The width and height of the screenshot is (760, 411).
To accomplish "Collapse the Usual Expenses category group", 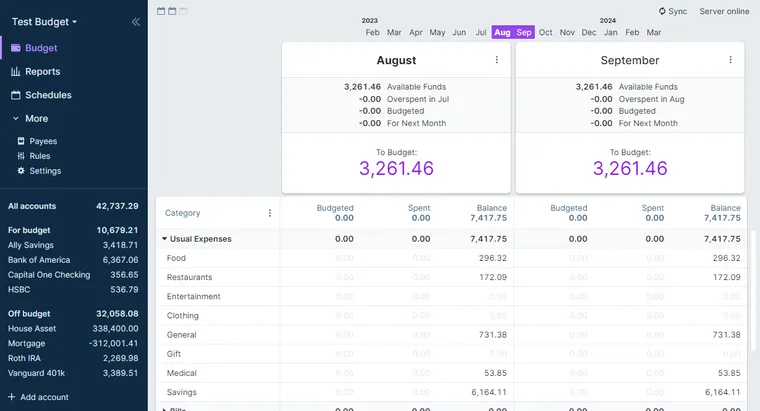I will pos(164,238).
